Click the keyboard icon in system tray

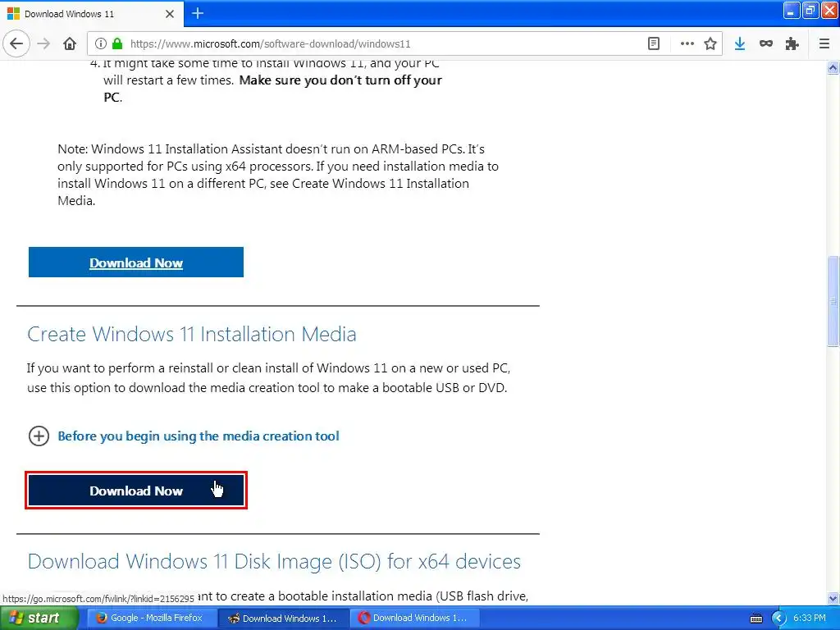[x=756, y=619]
